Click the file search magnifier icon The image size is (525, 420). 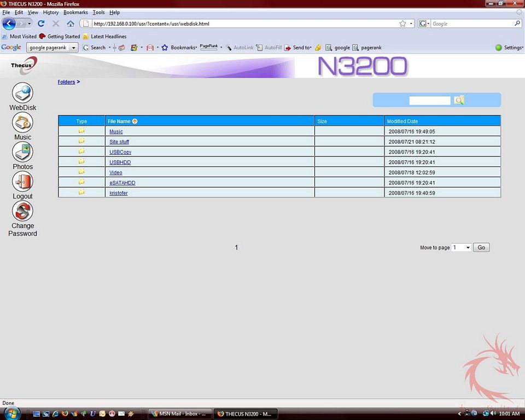459,100
